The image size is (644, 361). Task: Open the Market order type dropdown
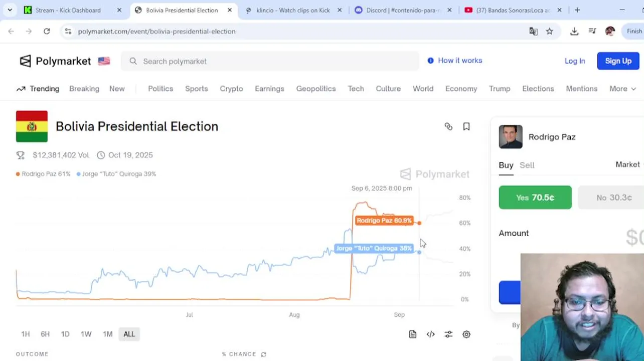pyautogui.click(x=629, y=164)
